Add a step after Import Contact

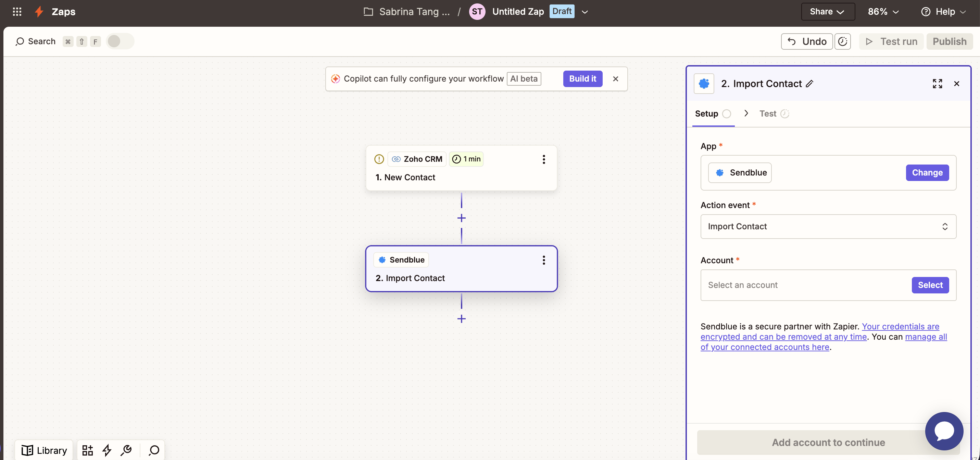pos(462,319)
